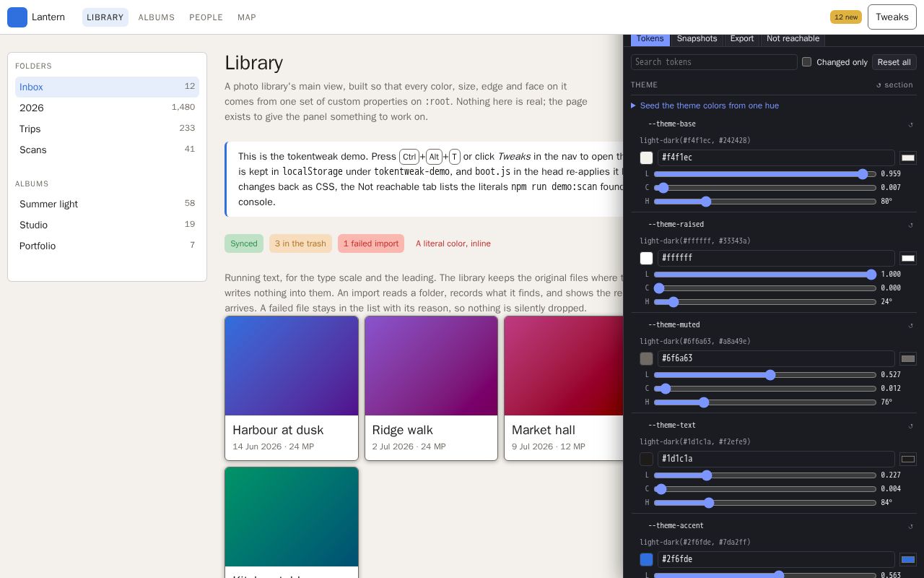The image size is (924, 578).
Task: Select Albums in the top navigation
Action: point(157,17)
